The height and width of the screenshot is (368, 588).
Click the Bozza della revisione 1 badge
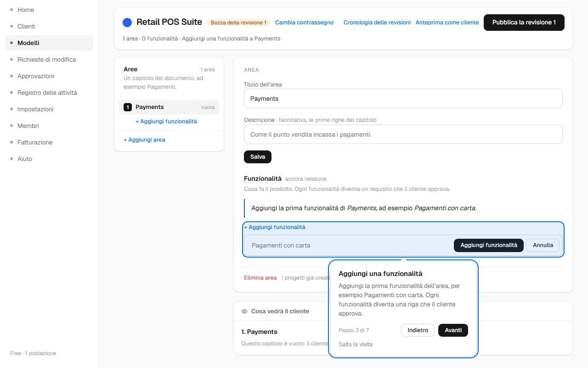(x=238, y=23)
